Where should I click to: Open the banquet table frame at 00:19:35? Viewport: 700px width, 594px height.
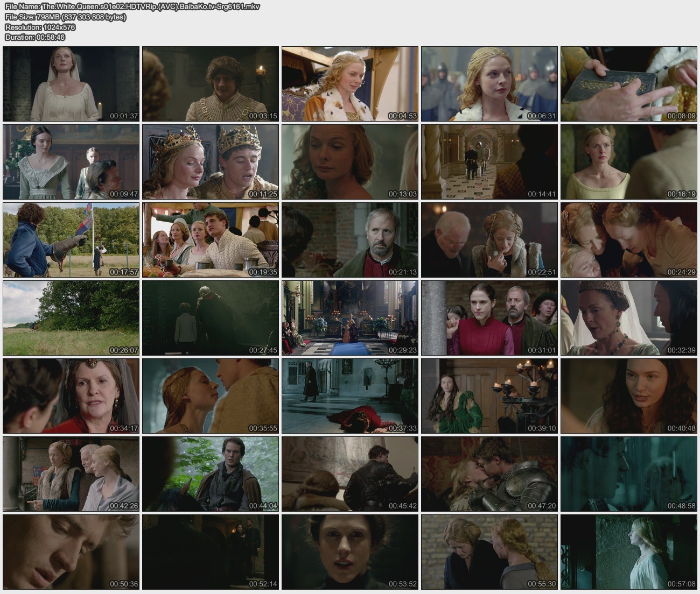211,240
